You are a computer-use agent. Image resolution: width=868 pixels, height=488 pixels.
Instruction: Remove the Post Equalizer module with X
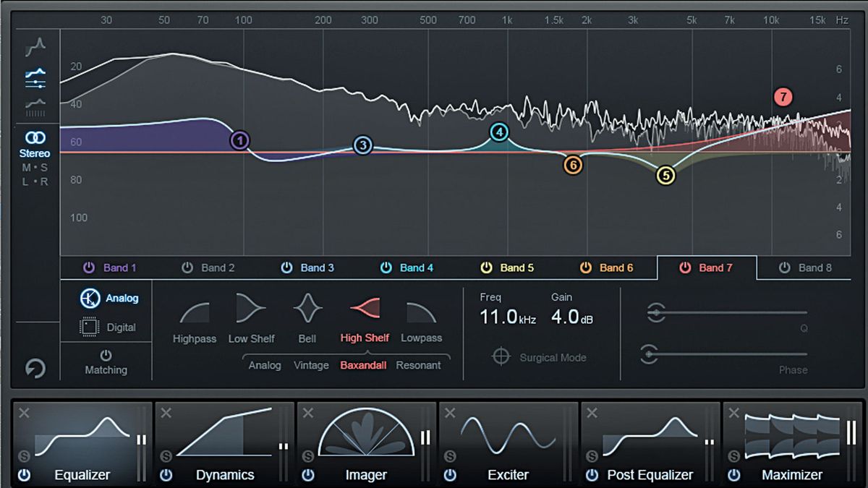(592, 413)
